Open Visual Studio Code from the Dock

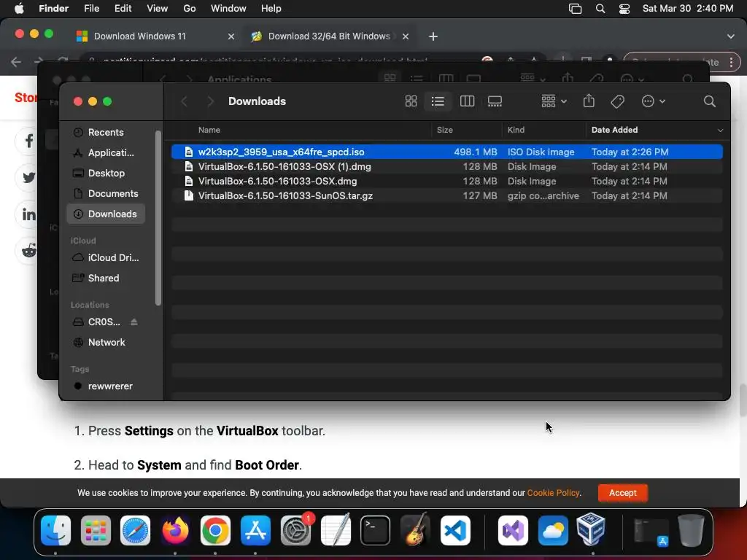coord(455,530)
